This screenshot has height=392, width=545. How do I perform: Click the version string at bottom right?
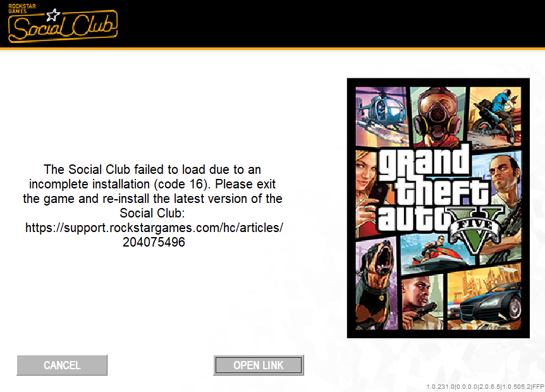coord(485,386)
